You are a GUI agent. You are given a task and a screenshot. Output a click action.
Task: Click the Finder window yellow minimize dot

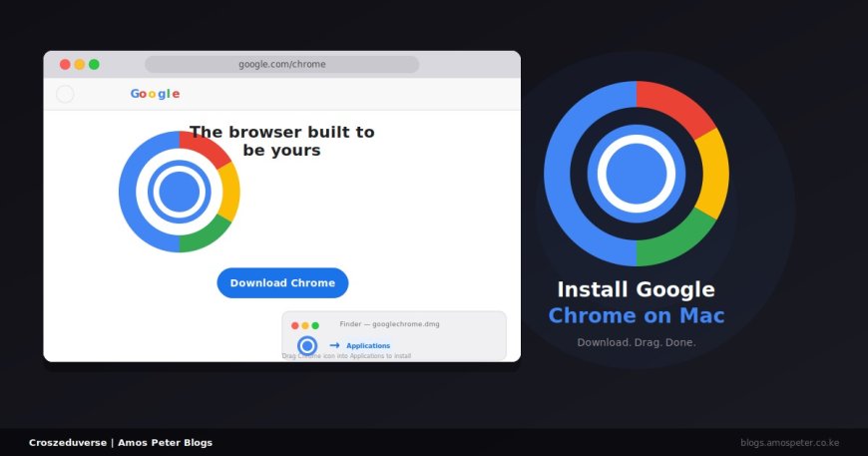[305, 325]
